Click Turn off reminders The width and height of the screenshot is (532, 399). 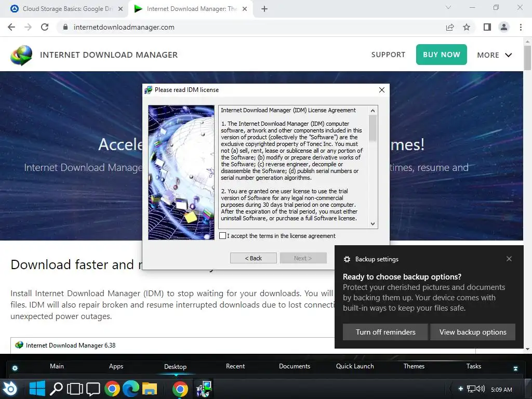(x=385, y=332)
